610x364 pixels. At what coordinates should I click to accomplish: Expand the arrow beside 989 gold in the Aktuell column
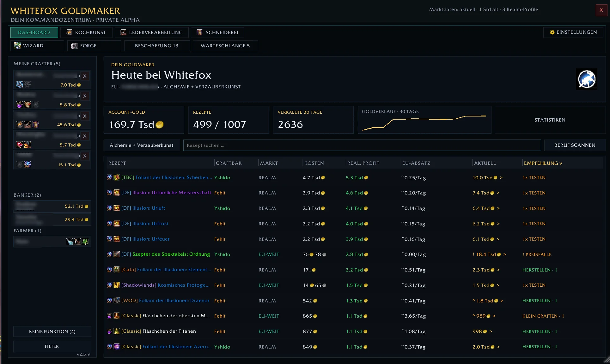[494, 316]
